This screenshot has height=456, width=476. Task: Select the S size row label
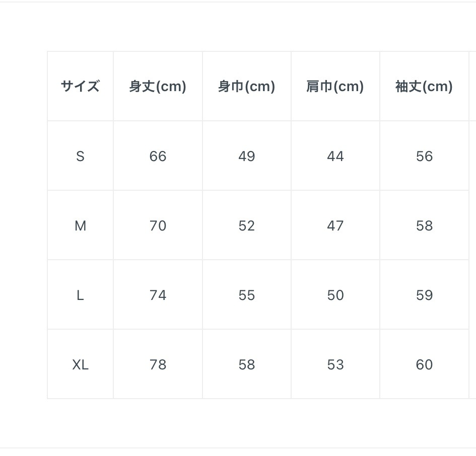80,156
